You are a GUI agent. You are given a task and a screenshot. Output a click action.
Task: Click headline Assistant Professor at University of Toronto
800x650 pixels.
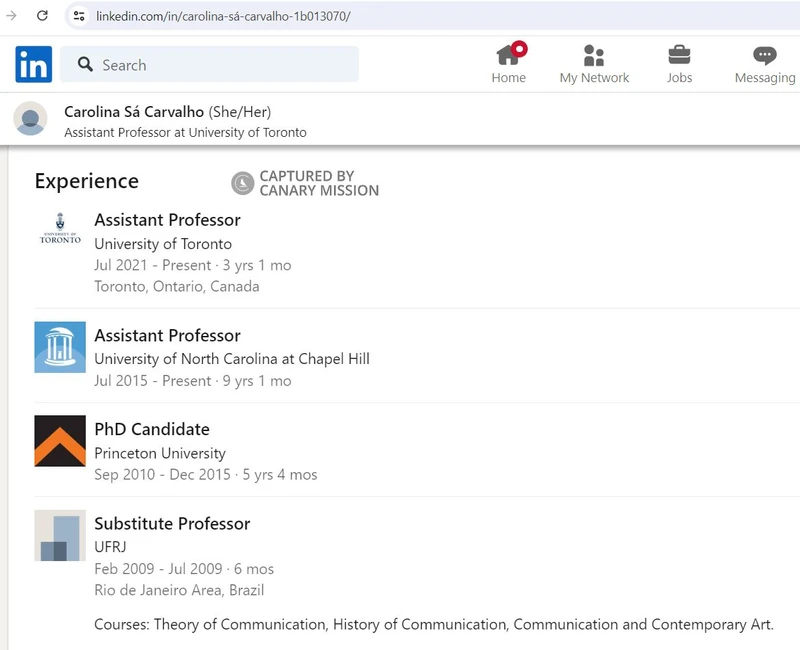point(185,133)
